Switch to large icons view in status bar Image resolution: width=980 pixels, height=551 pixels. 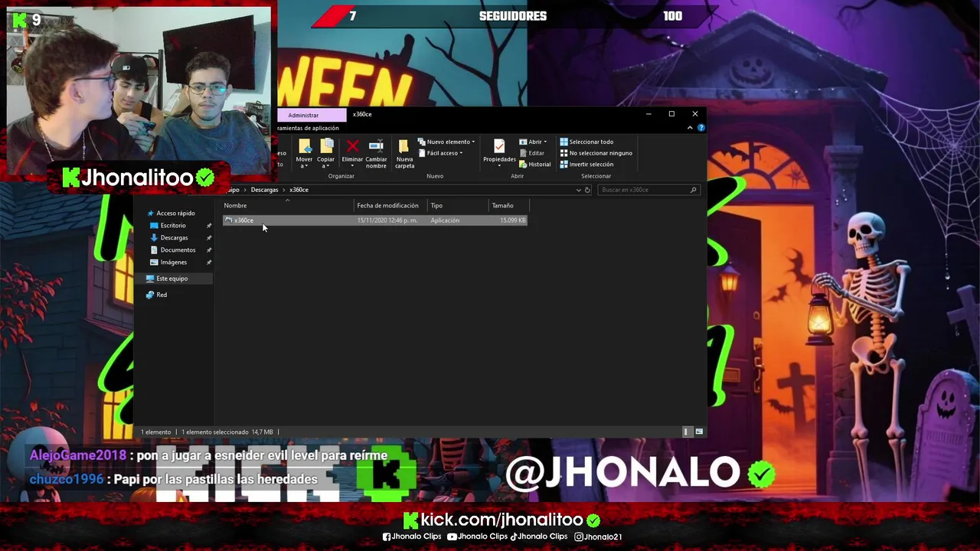click(698, 432)
